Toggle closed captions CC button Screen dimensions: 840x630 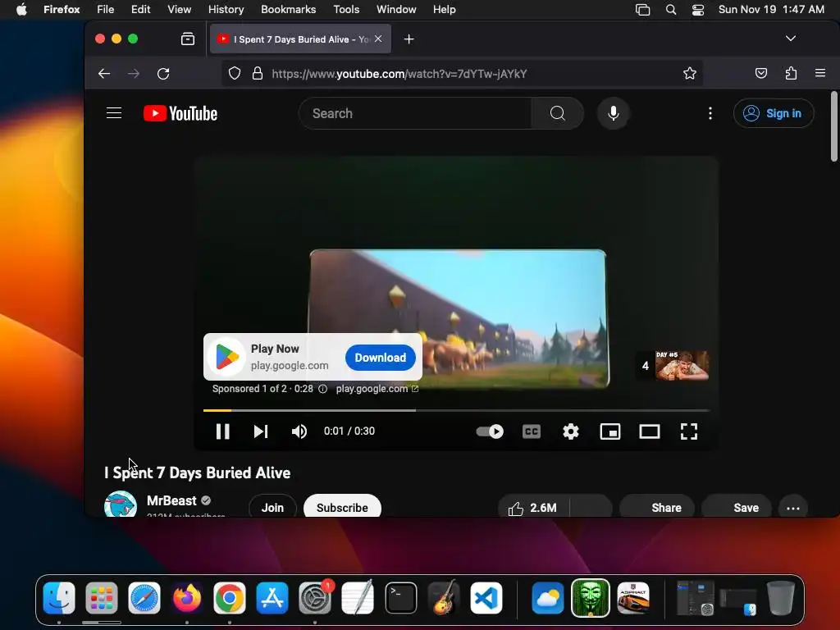pyautogui.click(x=531, y=431)
